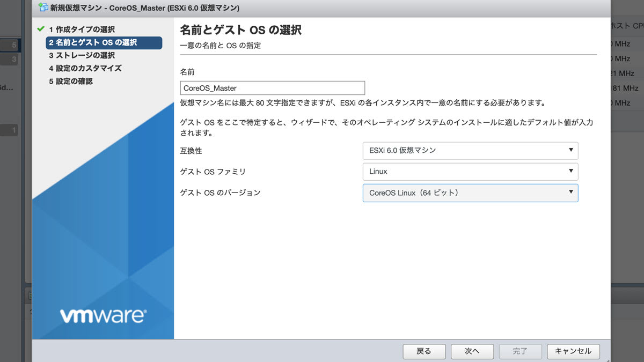Go to step 1 作成タイプの選択
The width and height of the screenshot is (644, 362).
pos(82,29)
